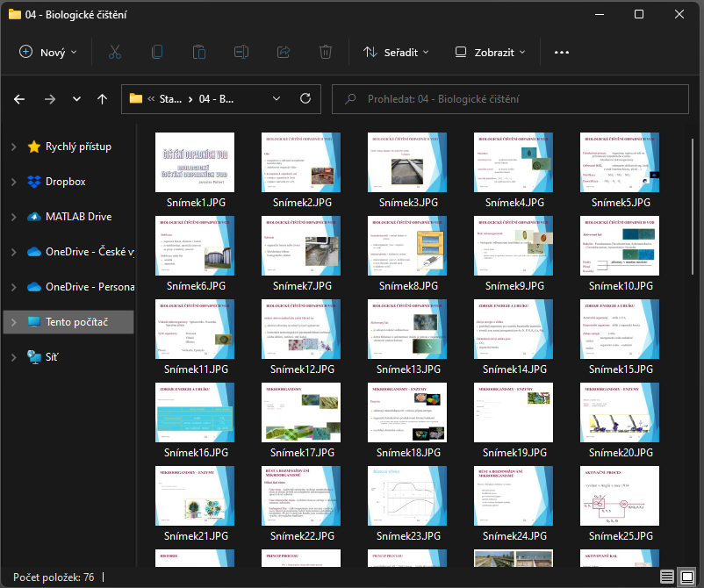Viewport: 704px width, 588px height.
Task: Refresh the current folder view
Action: 305,99
